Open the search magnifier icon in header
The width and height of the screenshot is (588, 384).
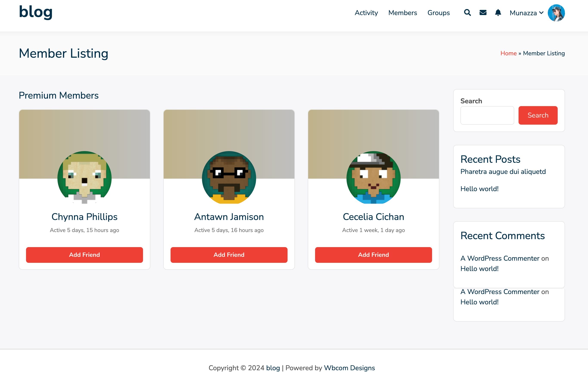click(x=467, y=13)
